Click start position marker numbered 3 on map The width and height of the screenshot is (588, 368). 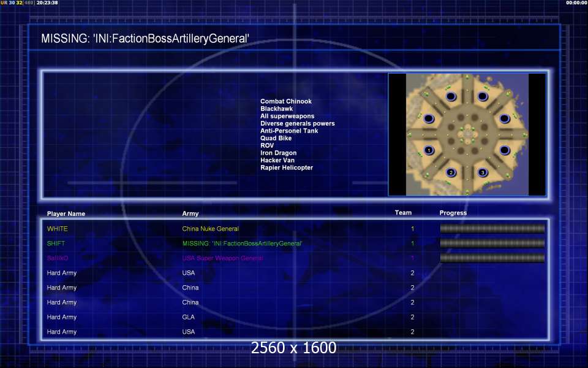[x=483, y=172]
